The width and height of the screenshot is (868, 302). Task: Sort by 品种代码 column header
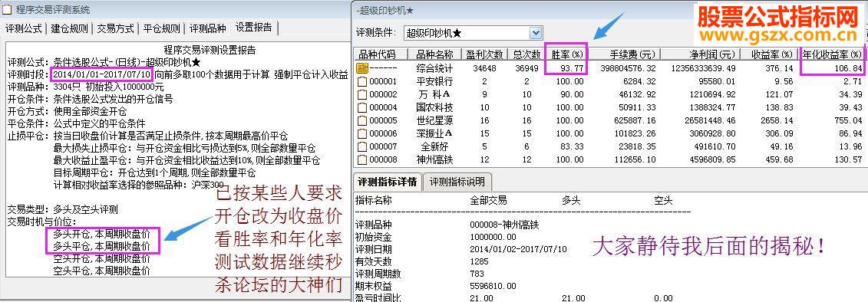(x=381, y=54)
